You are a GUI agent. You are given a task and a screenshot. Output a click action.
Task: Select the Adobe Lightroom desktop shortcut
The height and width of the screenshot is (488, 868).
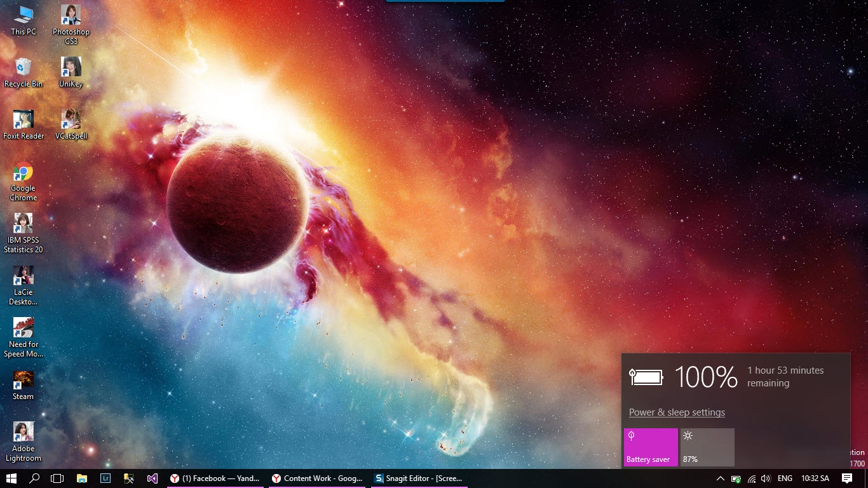click(24, 442)
